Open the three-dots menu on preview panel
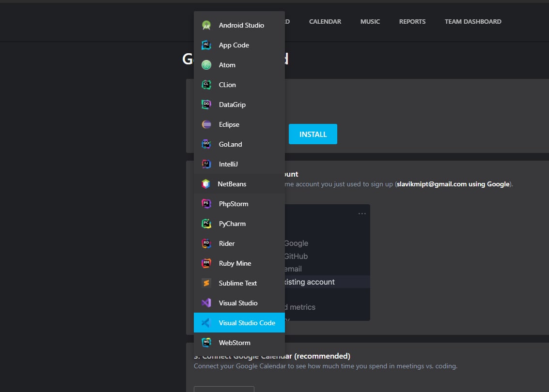Image resolution: width=549 pixels, height=392 pixels. [x=362, y=213]
